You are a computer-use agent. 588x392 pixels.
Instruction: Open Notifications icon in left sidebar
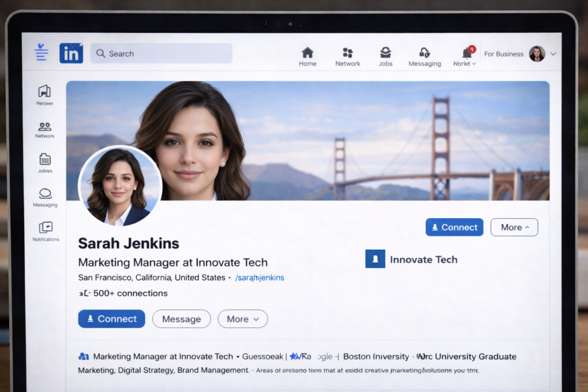(45, 227)
